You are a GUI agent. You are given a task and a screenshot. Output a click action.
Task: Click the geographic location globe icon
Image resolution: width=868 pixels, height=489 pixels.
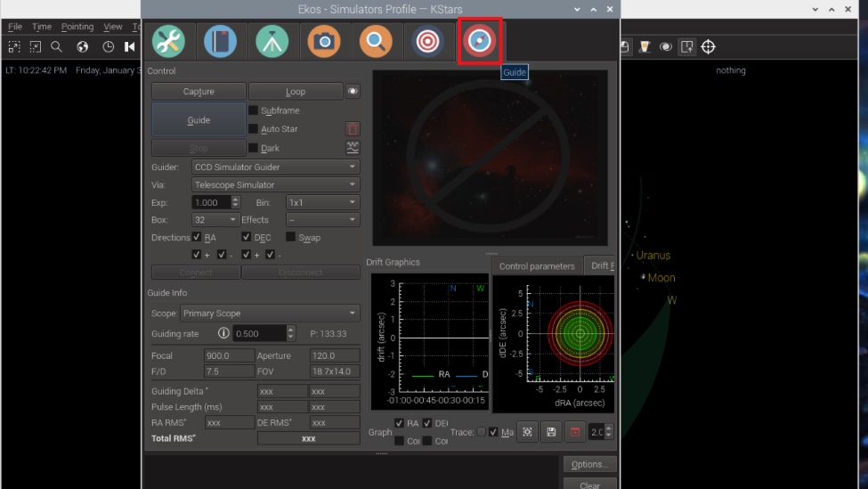click(x=83, y=47)
